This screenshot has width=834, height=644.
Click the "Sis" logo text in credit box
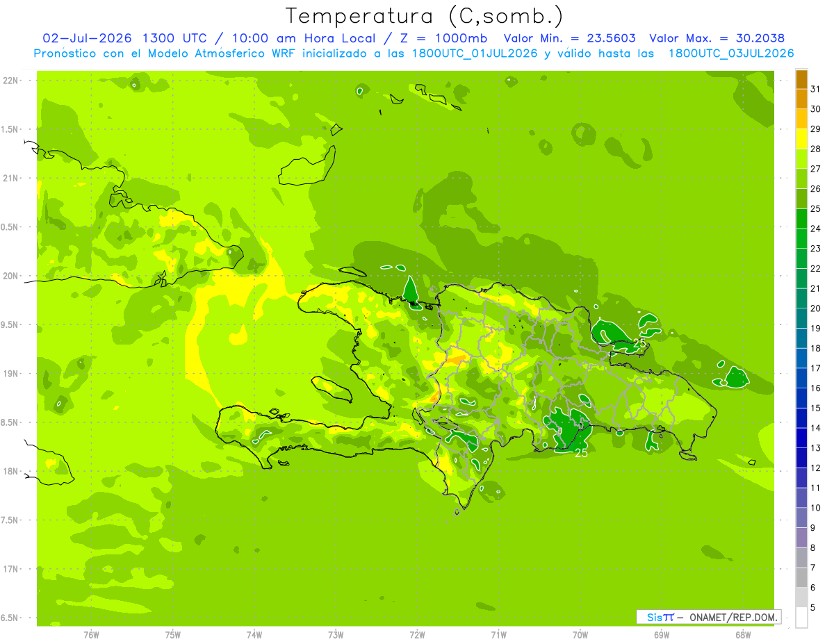click(x=654, y=617)
